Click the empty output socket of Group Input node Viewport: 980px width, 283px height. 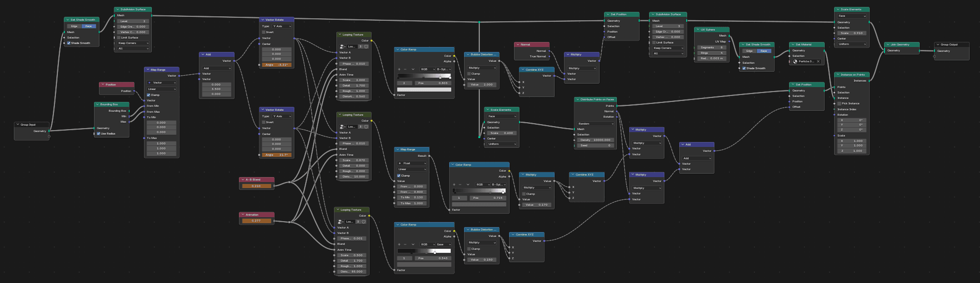(x=49, y=137)
